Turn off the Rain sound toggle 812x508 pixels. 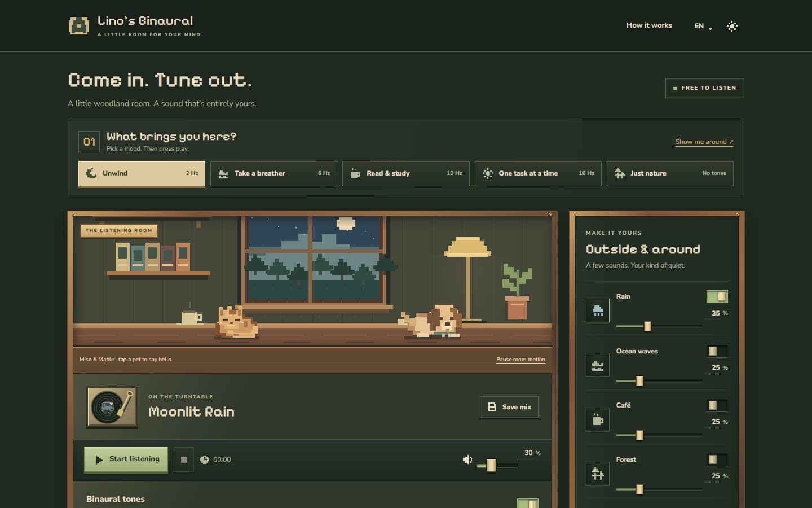pyautogui.click(x=717, y=296)
